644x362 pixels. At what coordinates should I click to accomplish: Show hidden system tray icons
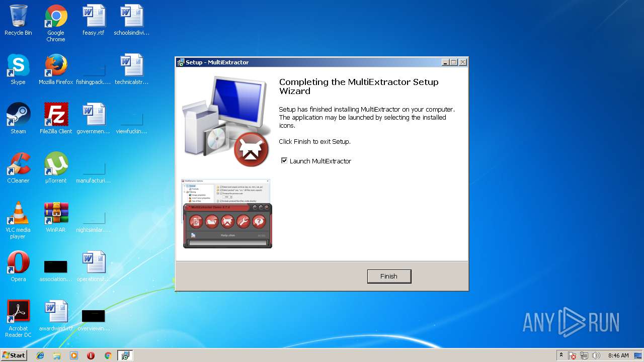(561, 355)
